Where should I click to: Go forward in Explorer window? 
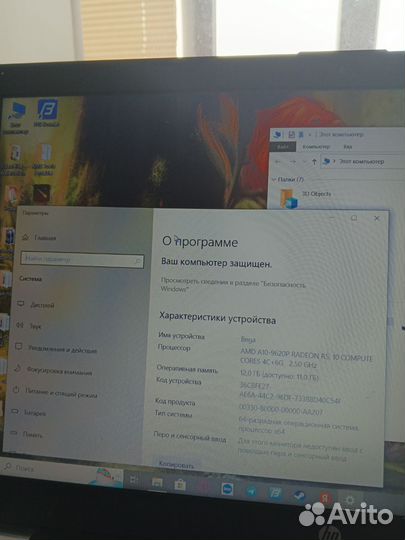coord(292,162)
